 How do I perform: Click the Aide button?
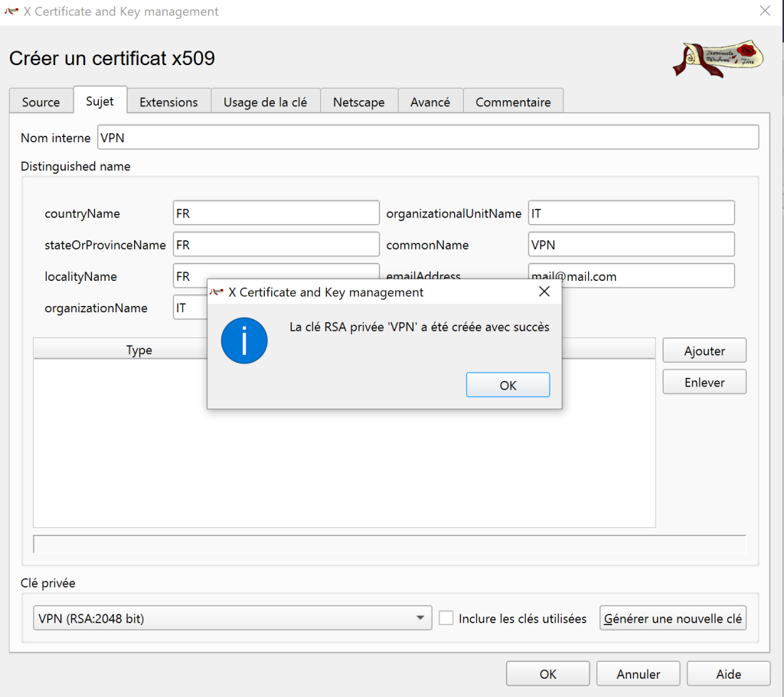coord(728,674)
